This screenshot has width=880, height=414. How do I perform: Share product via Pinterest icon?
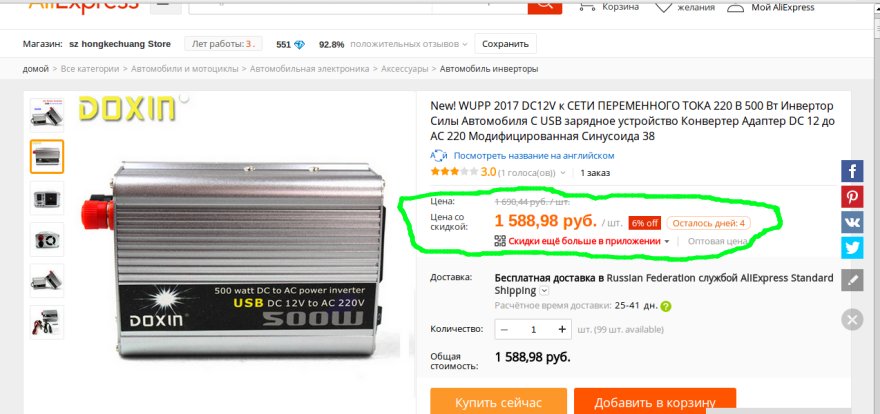851,197
